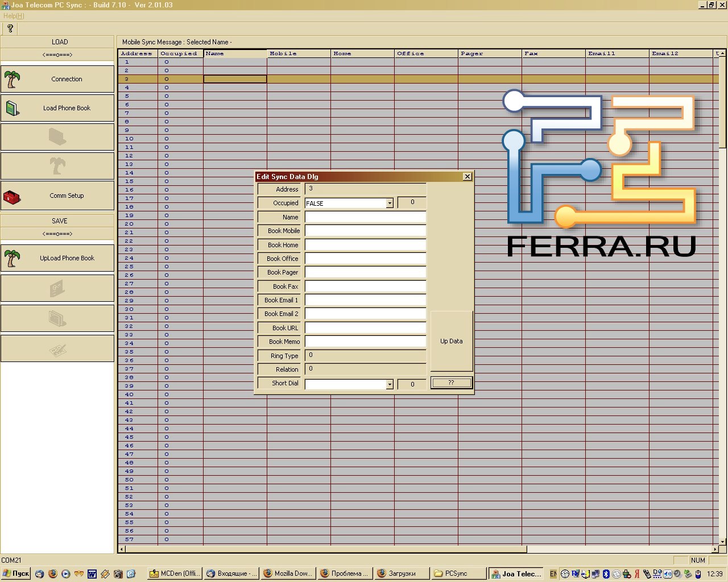Click the green Load Phone Book icon
The image size is (728, 582).
click(13, 108)
